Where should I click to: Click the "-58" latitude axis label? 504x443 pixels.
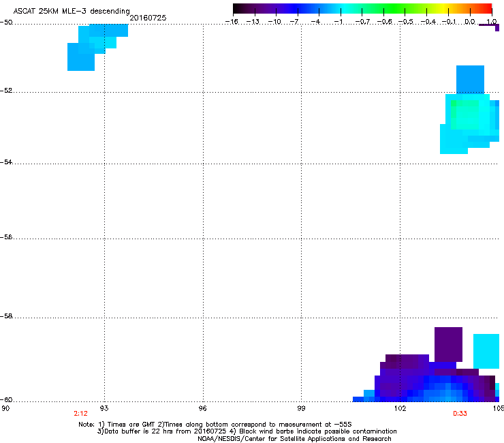6,316
